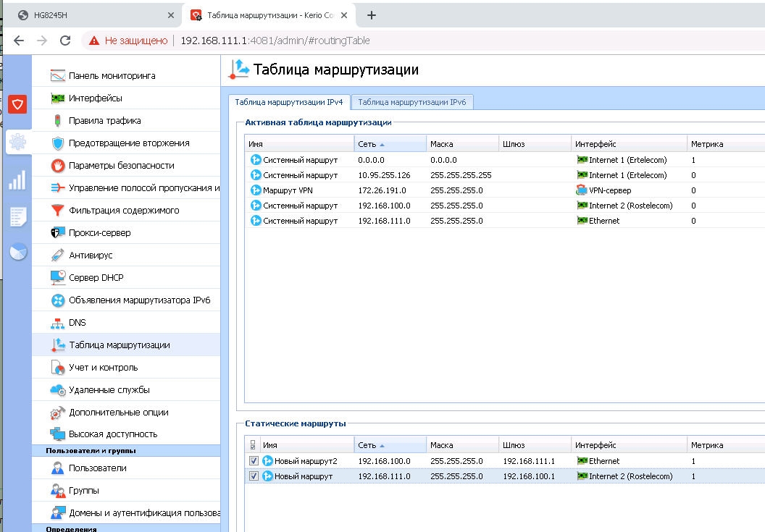
Task: Switch to Таблица маршрутизации IPv4 tab
Action: pos(289,102)
